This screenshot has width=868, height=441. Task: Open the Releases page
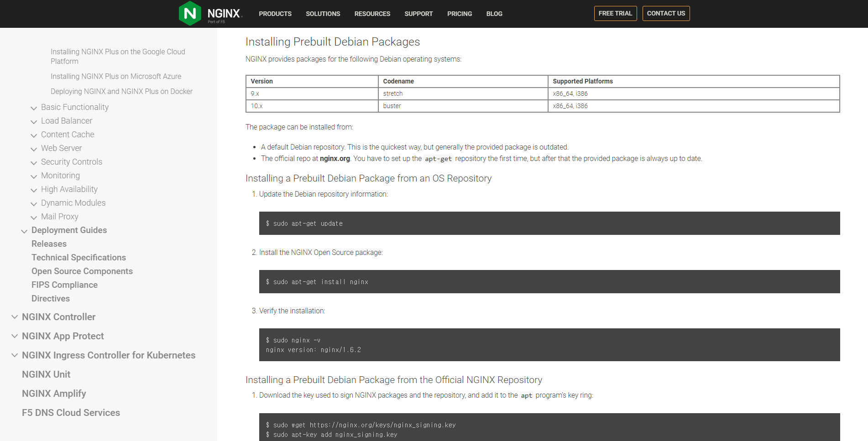49,244
